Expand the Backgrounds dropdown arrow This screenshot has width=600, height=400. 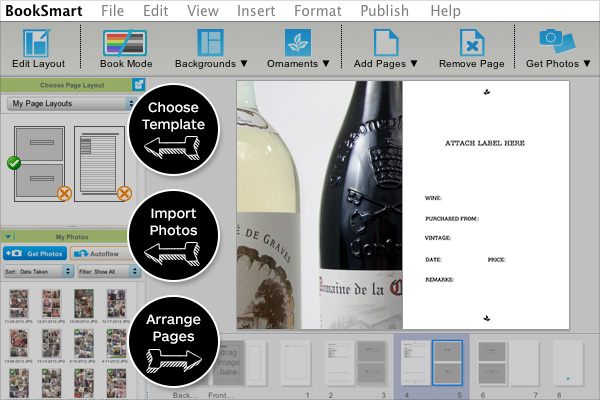click(244, 64)
